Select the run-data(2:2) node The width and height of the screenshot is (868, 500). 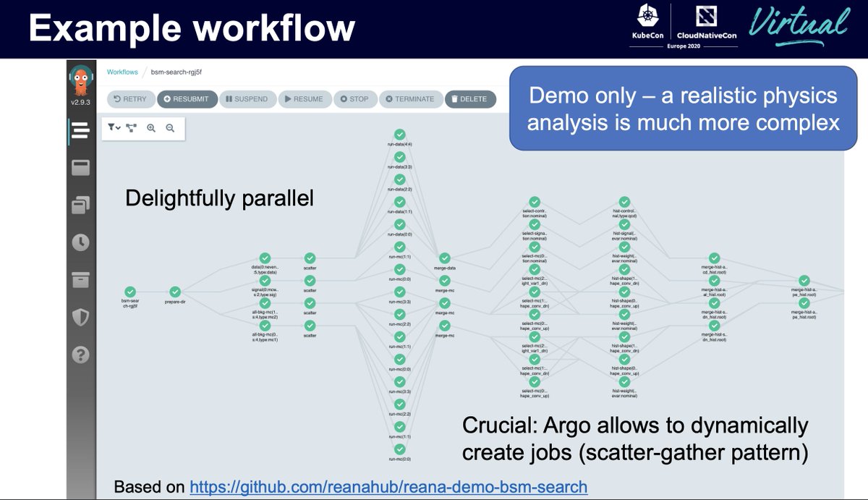[x=399, y=179]
